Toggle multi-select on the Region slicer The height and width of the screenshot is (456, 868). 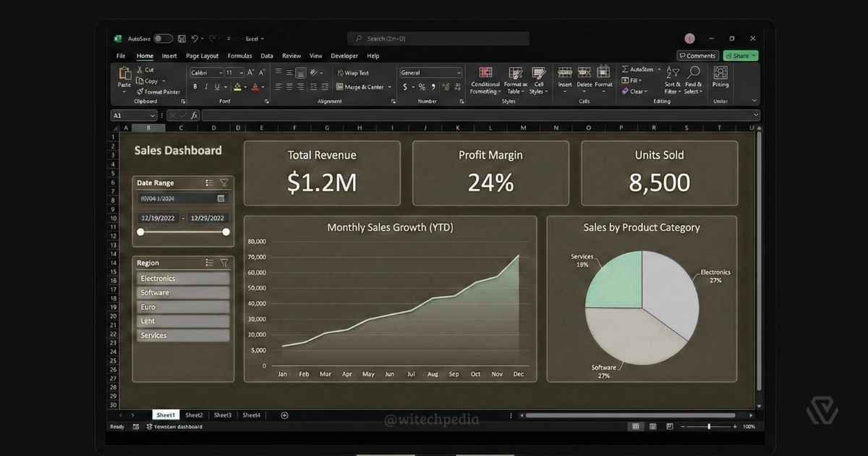point(209,263)
